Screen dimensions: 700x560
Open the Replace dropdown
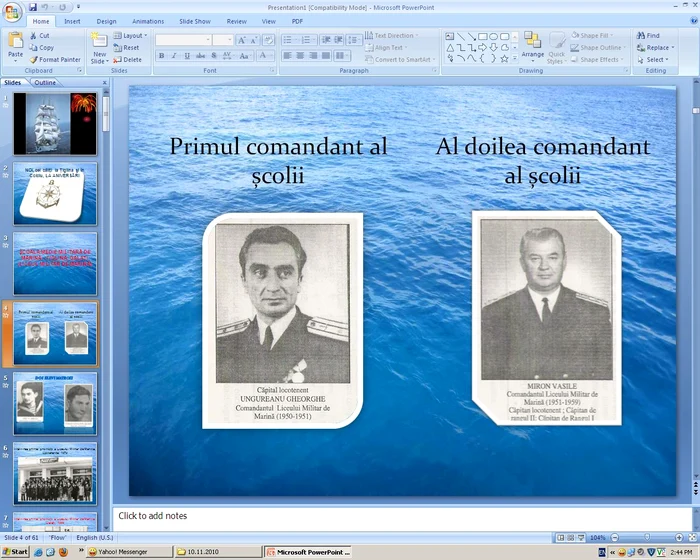tap(655, 47)
